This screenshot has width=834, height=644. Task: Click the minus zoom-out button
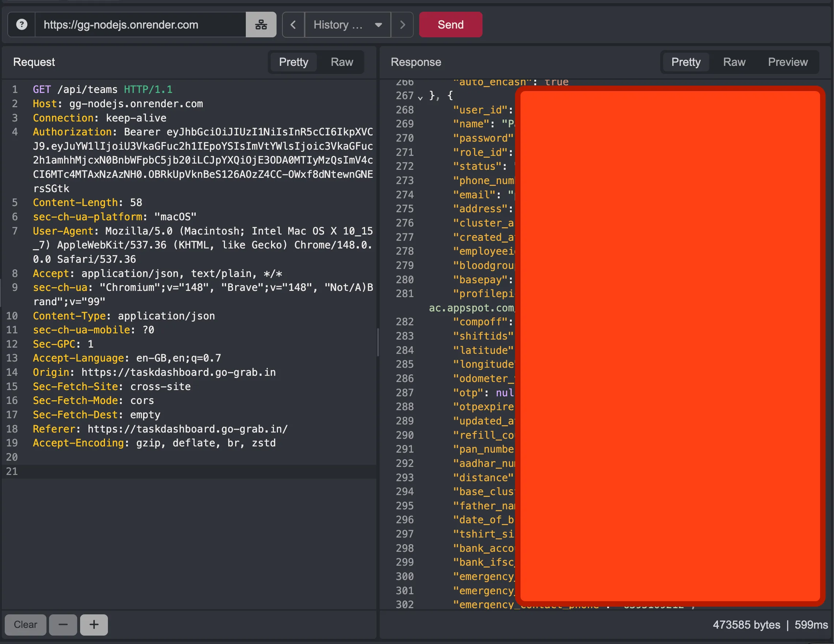(63, 625)
